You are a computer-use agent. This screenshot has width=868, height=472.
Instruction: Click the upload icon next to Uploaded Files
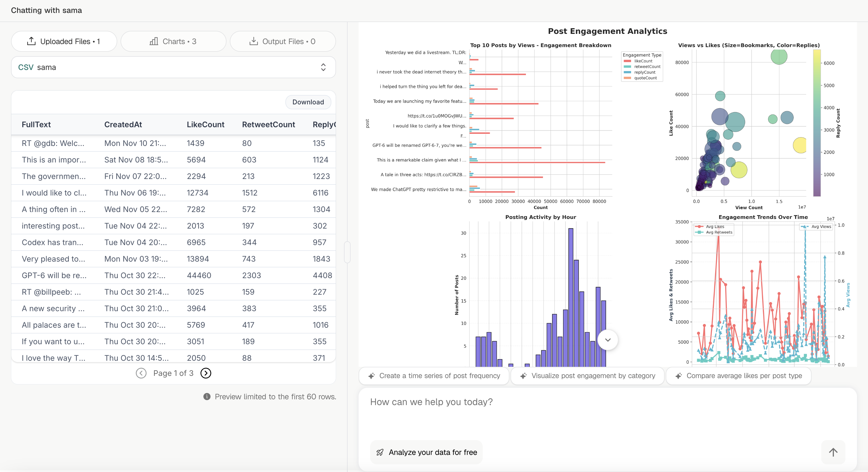(31, 41)
